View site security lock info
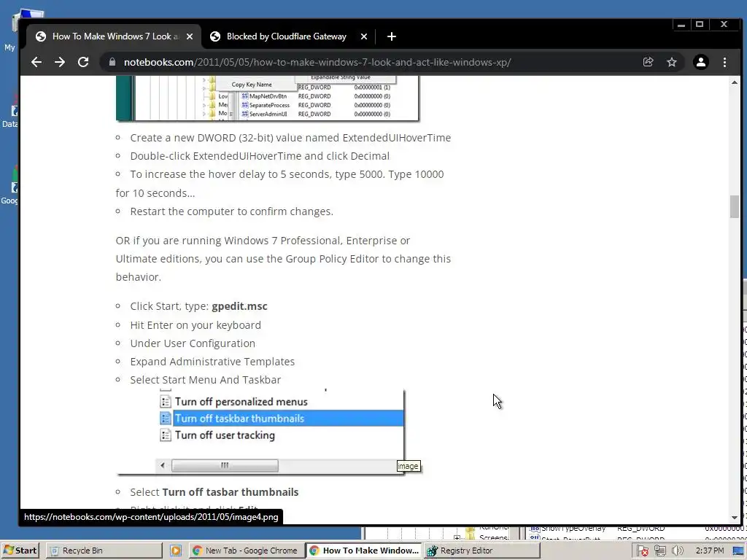Image resolution: width=747 pixels, height=560 pixels. 112,63
